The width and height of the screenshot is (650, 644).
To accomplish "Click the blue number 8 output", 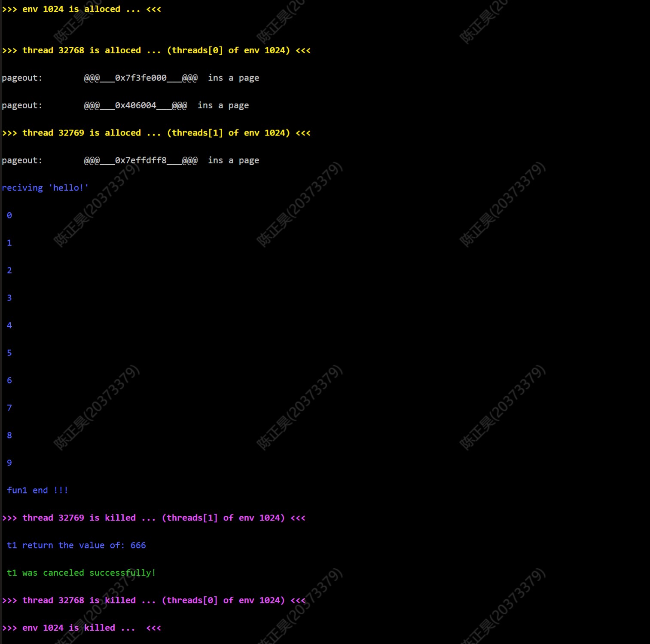I will pos(9,435).
